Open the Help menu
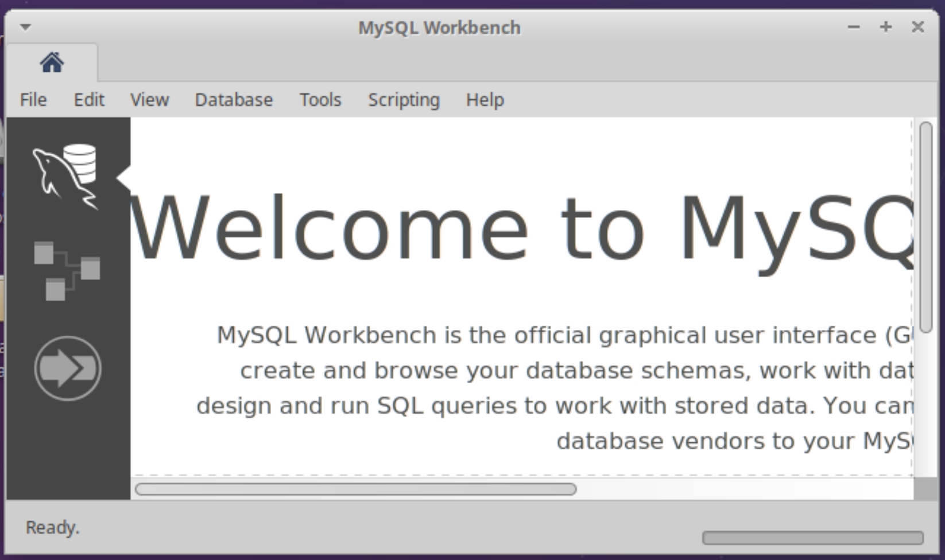945x560 pixels. [485, 100]
